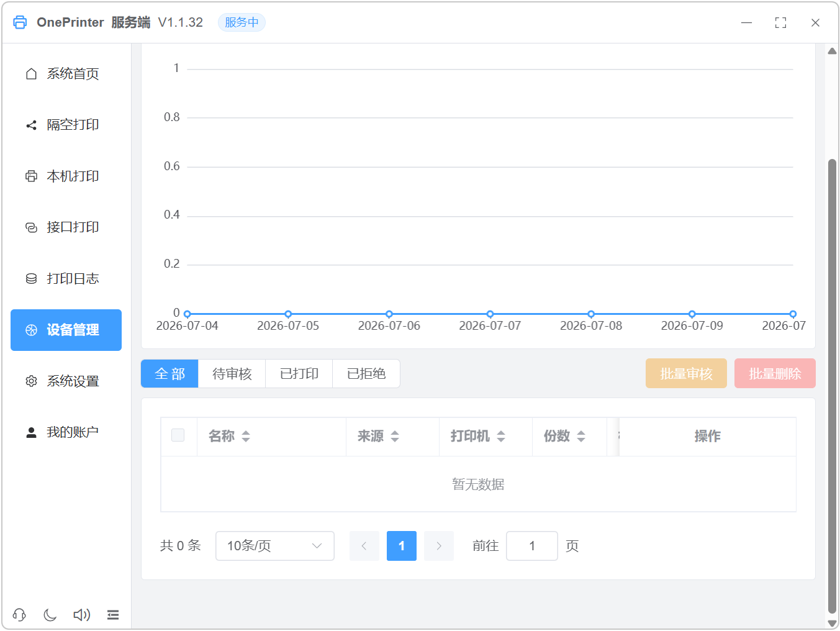Click the V1.1.32 version text
840x631 pixels.
(181, 22)
